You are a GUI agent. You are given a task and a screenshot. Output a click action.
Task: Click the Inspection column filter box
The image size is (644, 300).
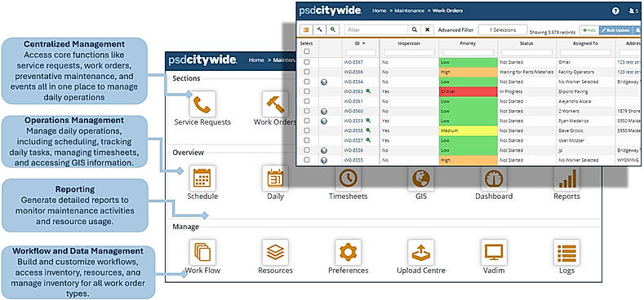tap(410, 52)
